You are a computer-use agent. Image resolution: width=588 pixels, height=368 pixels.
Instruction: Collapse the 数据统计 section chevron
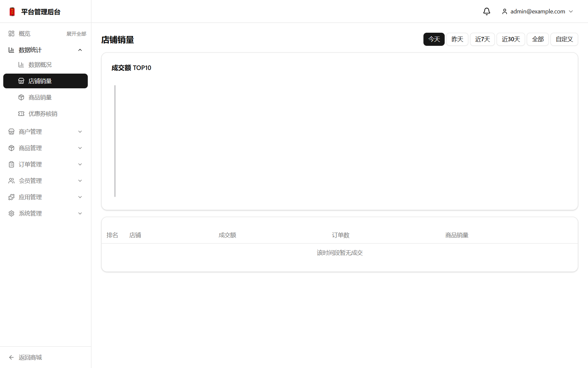click(x=80, y=50)
